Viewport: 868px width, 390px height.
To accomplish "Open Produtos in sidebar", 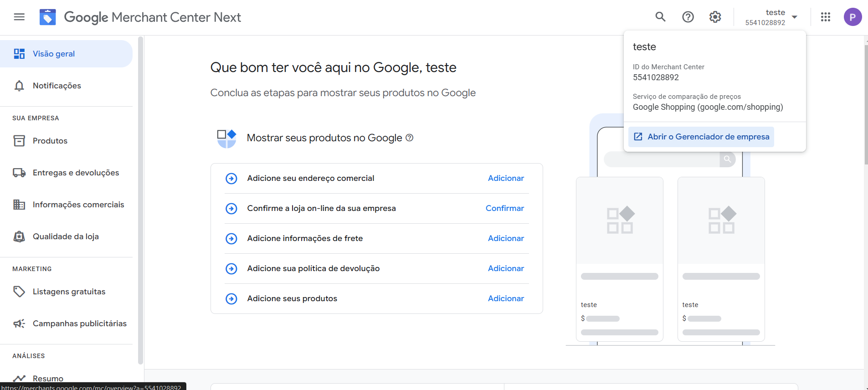I will 67,141.
